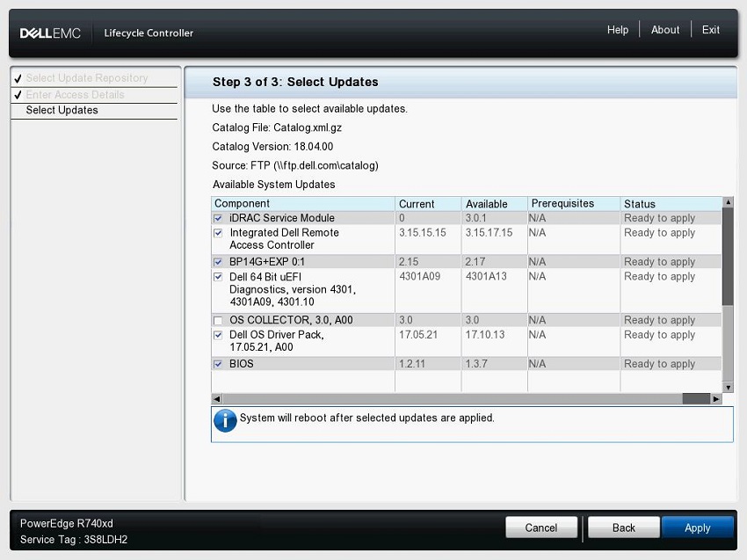The height and width of the screenshot is (560, 747).
Task: Click the Available column header
Action: [x=494, y=203]
